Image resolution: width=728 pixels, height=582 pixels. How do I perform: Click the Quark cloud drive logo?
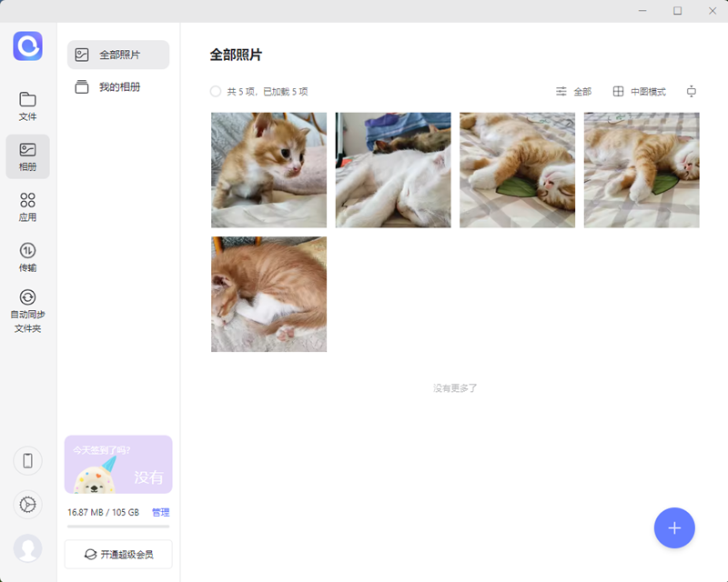(28, 46)
